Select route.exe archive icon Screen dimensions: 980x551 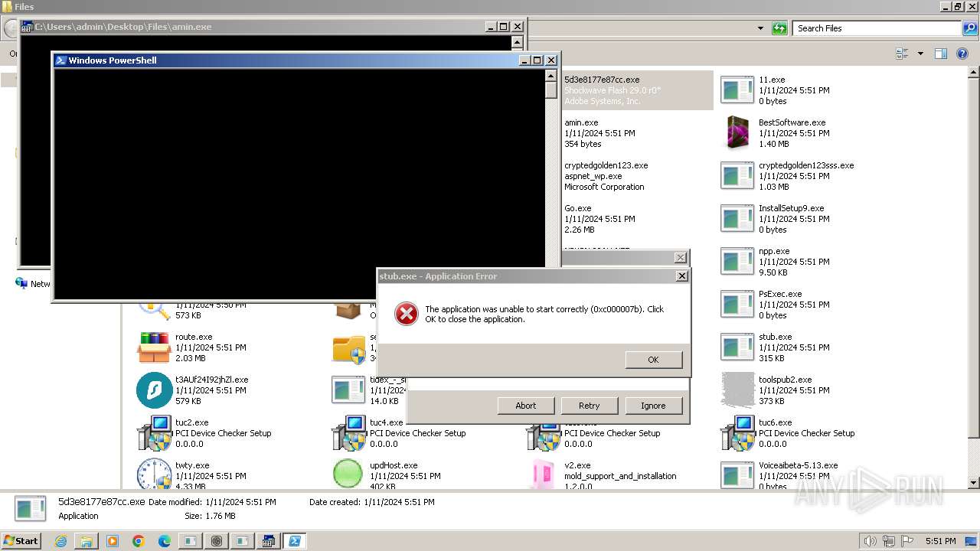(x=154, y=347)
